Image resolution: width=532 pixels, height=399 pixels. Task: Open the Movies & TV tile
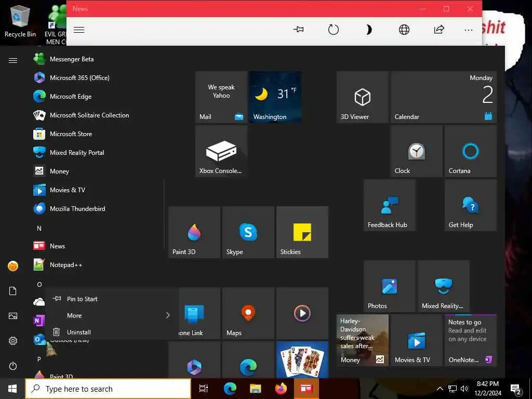click(416, 340)
